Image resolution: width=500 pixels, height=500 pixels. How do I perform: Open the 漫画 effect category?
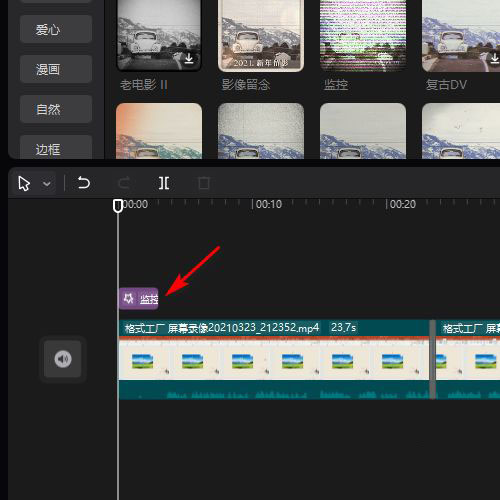click(56, 69)
